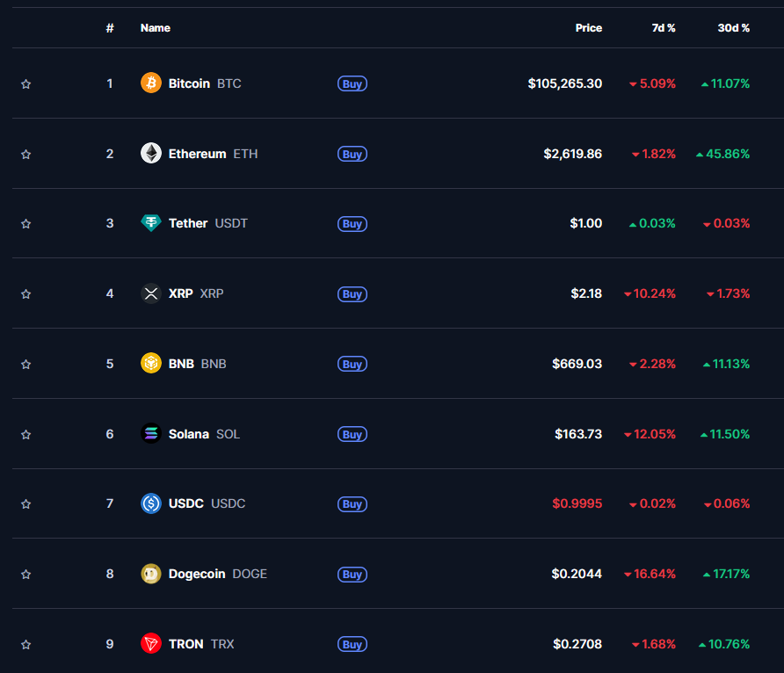Click Ethereum price $2,619.86

click(573, 154)
